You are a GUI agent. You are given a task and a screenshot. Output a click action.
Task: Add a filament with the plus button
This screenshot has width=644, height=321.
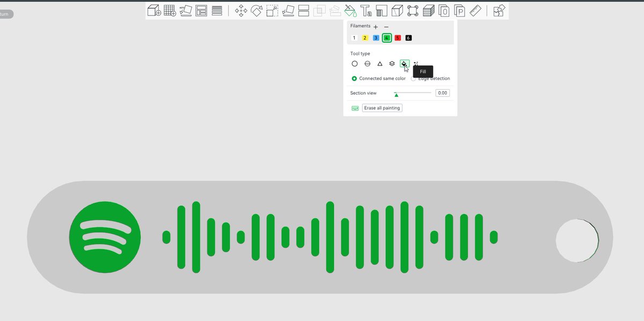(376, 27)
